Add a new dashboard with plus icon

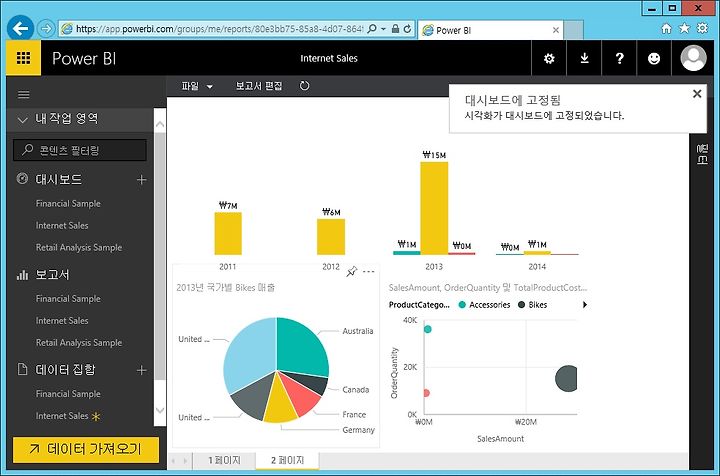pyautogui.click(x=141, y=179)
